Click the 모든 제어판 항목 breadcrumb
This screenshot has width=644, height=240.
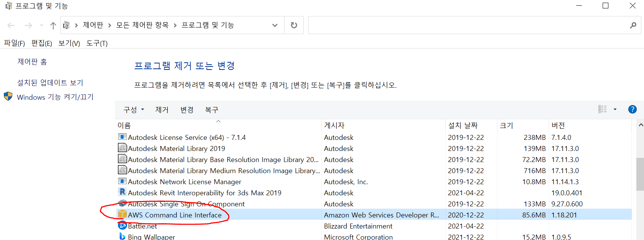142,25
